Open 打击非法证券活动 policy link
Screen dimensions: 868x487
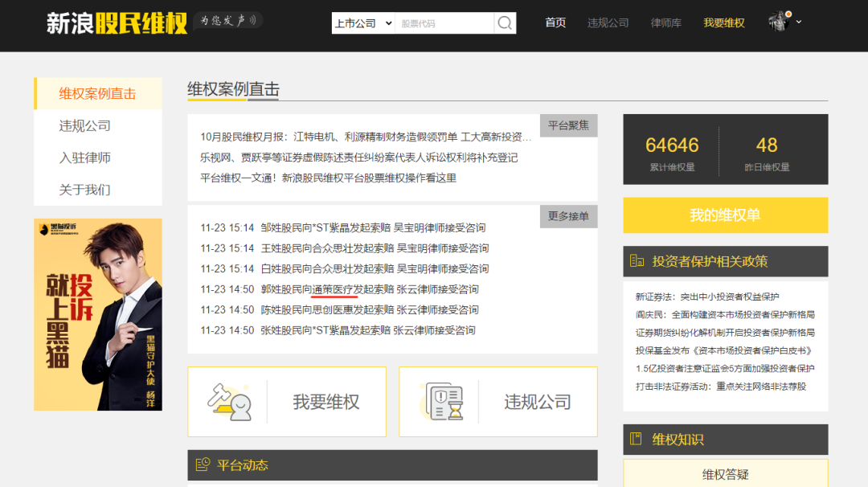click(x=721, y=387)
